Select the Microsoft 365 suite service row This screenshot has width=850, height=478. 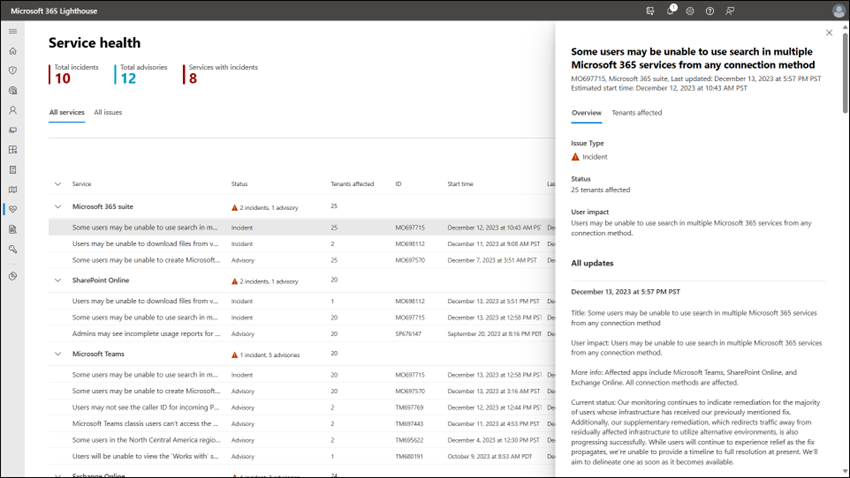pyautogui.click(x=302, y=206)
